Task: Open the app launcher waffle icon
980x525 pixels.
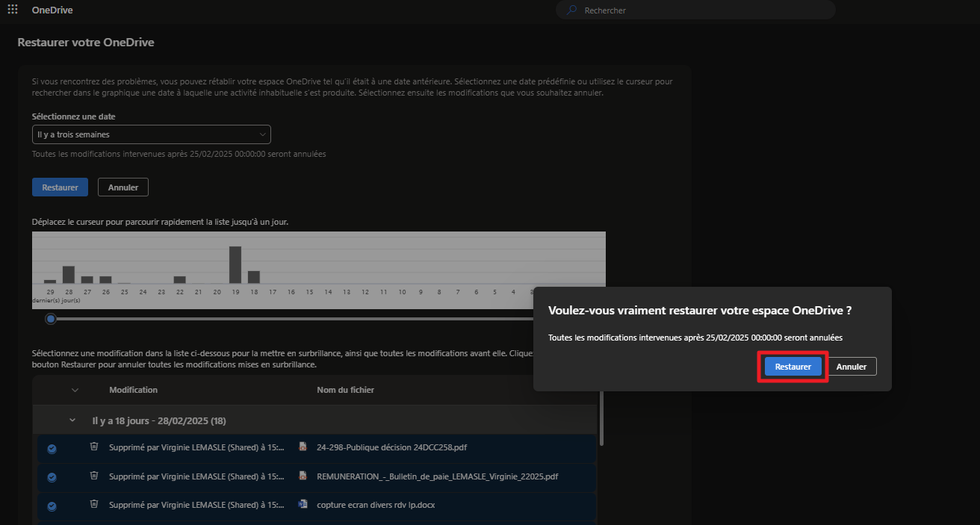Action: point(12,10)
